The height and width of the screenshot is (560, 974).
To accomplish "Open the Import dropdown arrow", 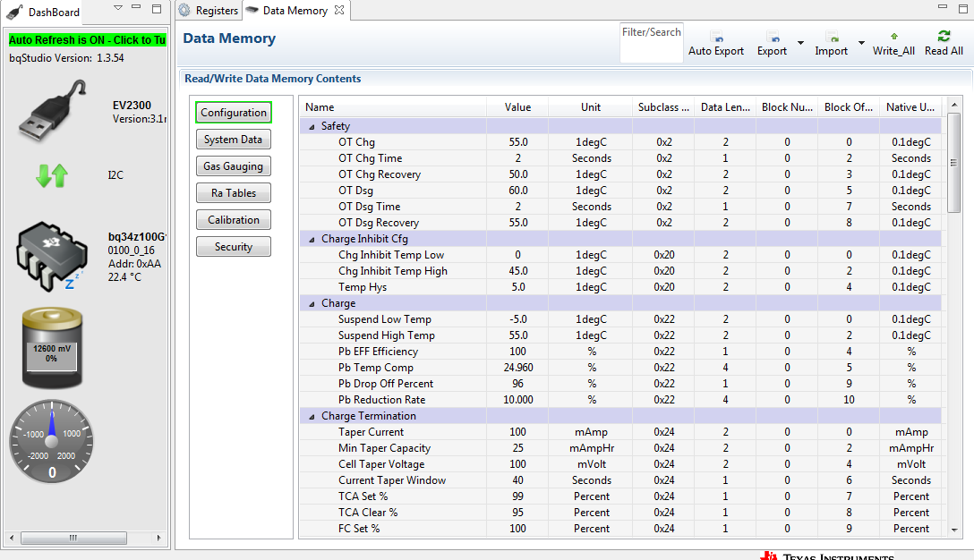I will pyautogui.click(x=861, y=43).
